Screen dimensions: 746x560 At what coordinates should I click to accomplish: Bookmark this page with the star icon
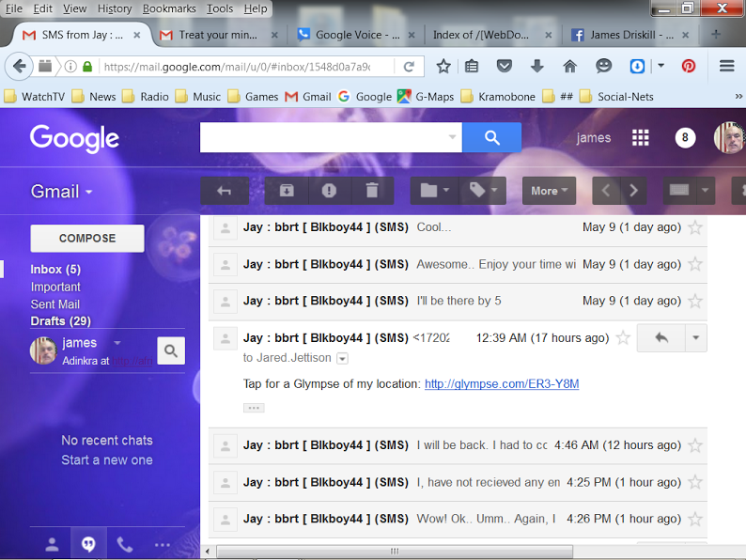(443, 67)
